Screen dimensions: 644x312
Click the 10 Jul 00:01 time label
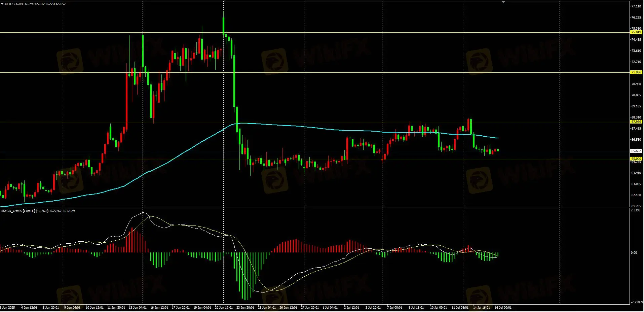[439, 308]
